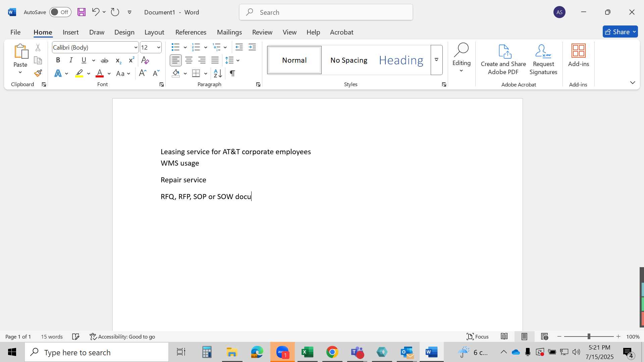Apply subscript formatting
This screenshot has height=362, width=644.
click(118, 60)
